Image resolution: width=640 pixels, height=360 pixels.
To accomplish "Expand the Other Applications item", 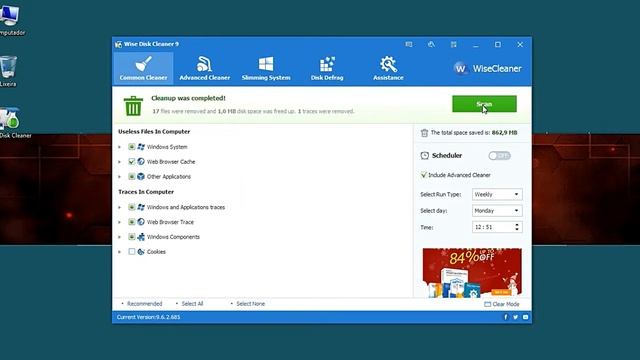I will tap(120, 177).
